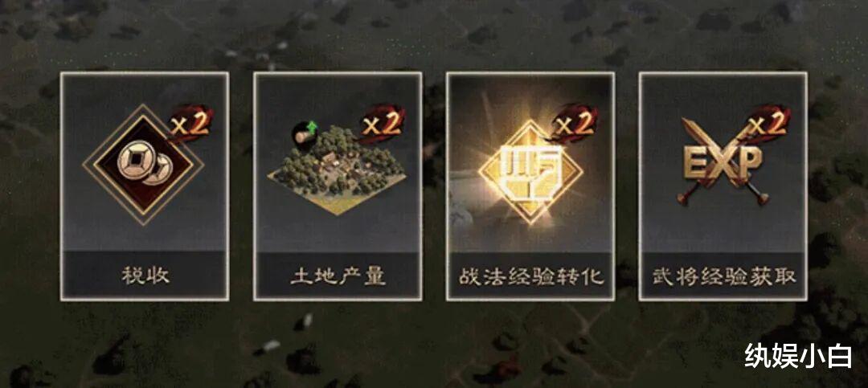Click the copper coins tax icon
868x388 pixels.
[144, 165]
